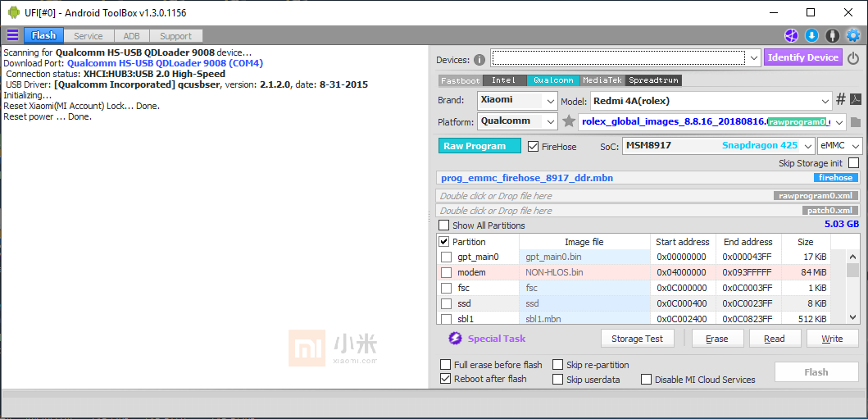Check the gpt_main0 partition checkbox

[x=446, y=257]
